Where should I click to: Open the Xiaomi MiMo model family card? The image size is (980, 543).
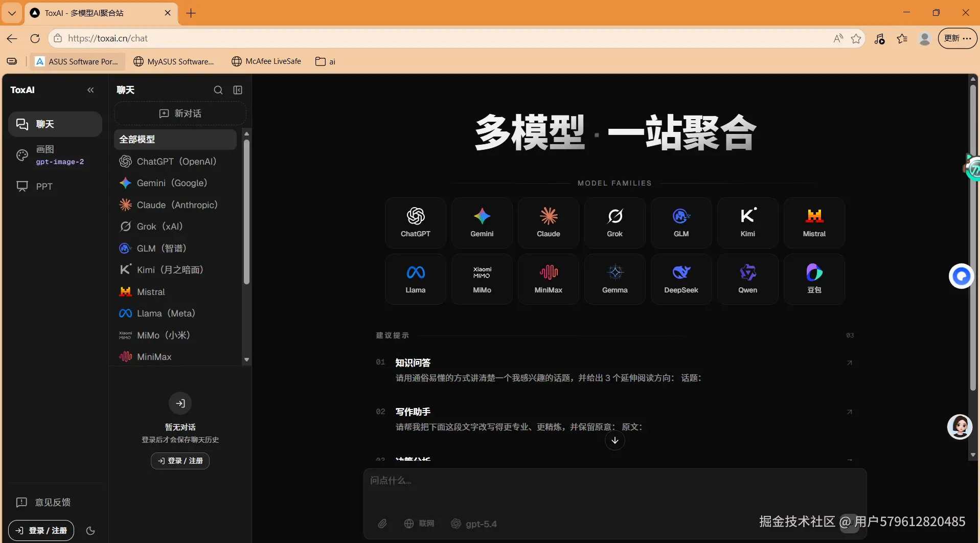tap(482, 279)
